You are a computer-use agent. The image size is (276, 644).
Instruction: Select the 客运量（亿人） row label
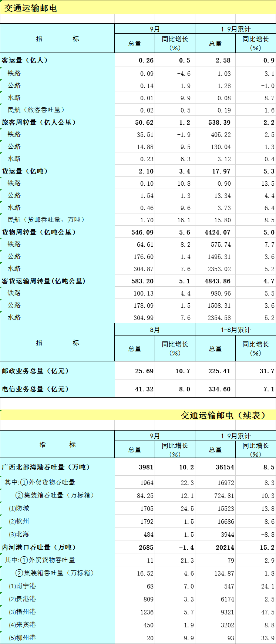coord(25,60)
